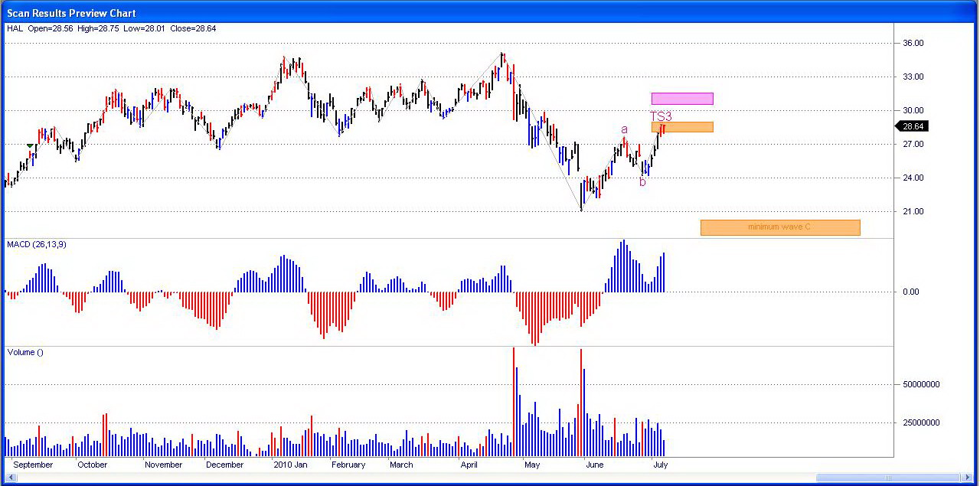Select the wave 'a' label on the chart
The height and width of the screenshot is (486, 980).
624,130
